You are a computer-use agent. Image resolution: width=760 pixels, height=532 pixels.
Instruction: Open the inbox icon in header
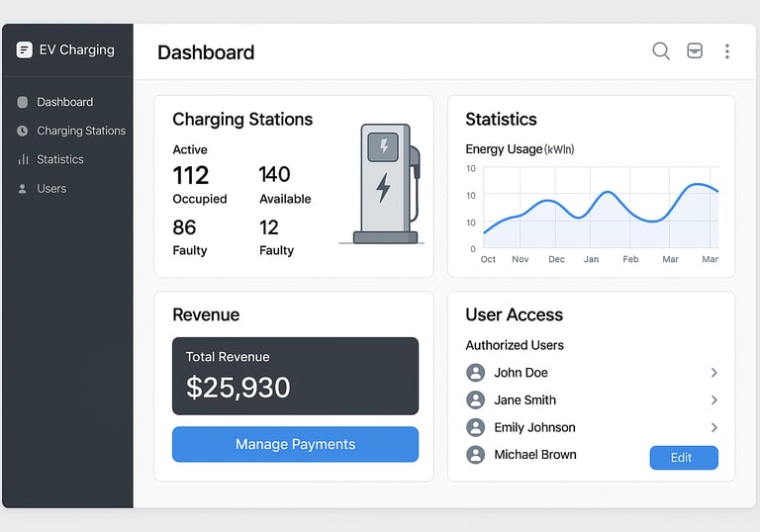tap(695, 51)
